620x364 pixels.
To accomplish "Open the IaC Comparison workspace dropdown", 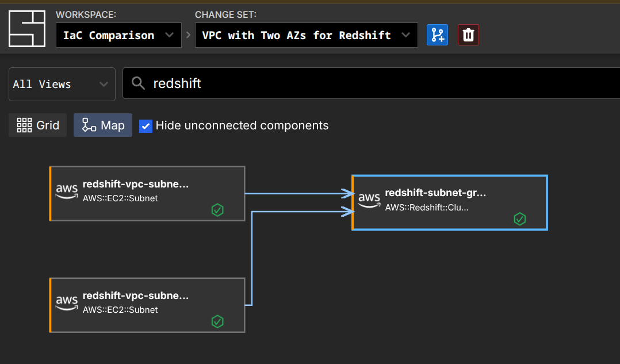I will [118, 35].
